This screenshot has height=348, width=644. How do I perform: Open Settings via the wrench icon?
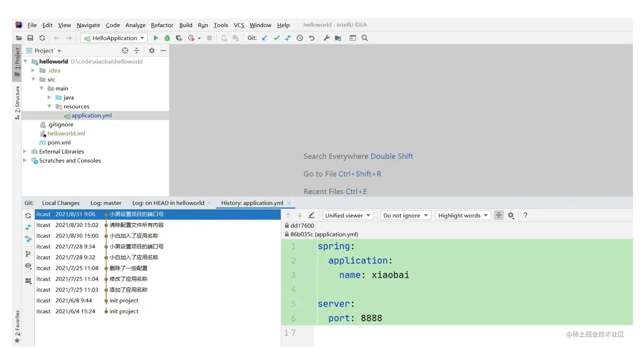(327, 38)
